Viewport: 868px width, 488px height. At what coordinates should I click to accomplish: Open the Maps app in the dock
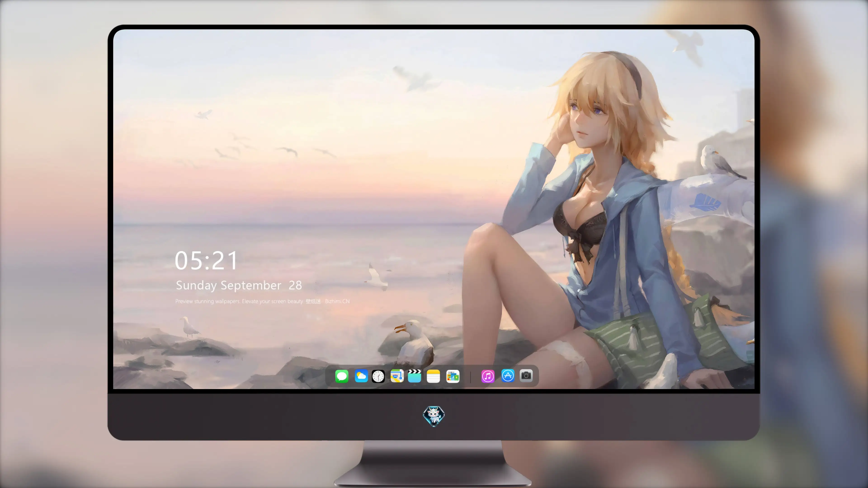(x=397, y=376)
